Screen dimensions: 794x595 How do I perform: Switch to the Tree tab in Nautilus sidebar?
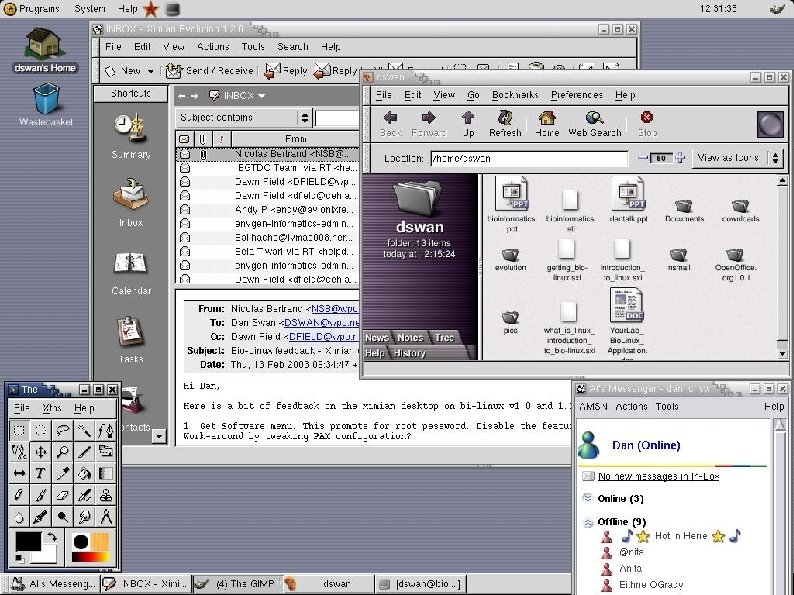tap(445, 337)
